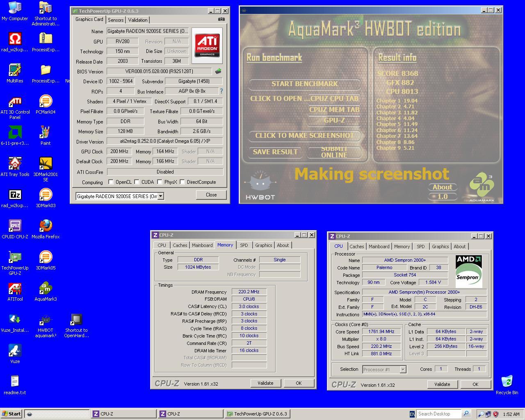Image resolution: width=525 pixels, height=420 pixels.
Task: Launch 3DMark05 desktop icon
Action: [46, 260]
